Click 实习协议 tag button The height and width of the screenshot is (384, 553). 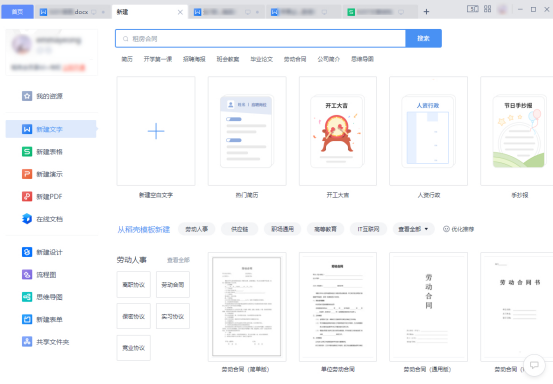pos(173,316)
